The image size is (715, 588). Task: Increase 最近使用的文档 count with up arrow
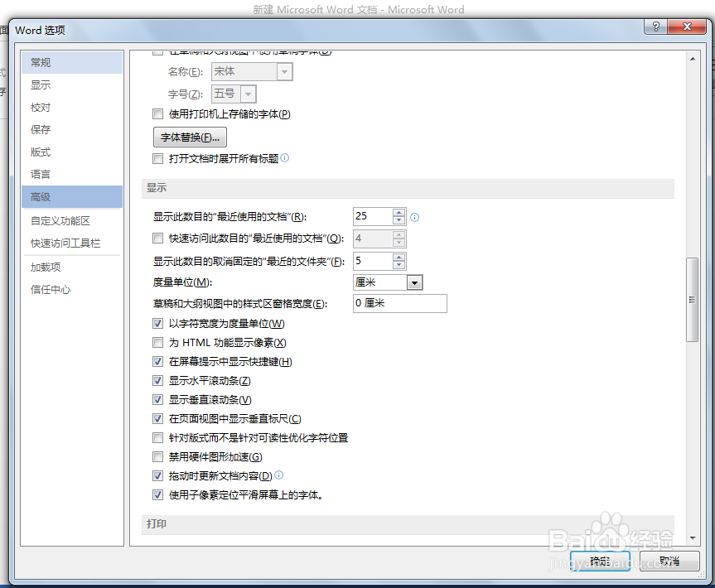[x=399, y=212]
